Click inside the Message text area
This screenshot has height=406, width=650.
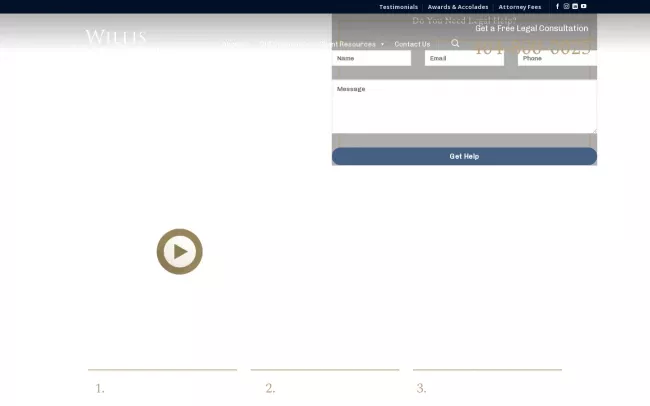[464, 107]
